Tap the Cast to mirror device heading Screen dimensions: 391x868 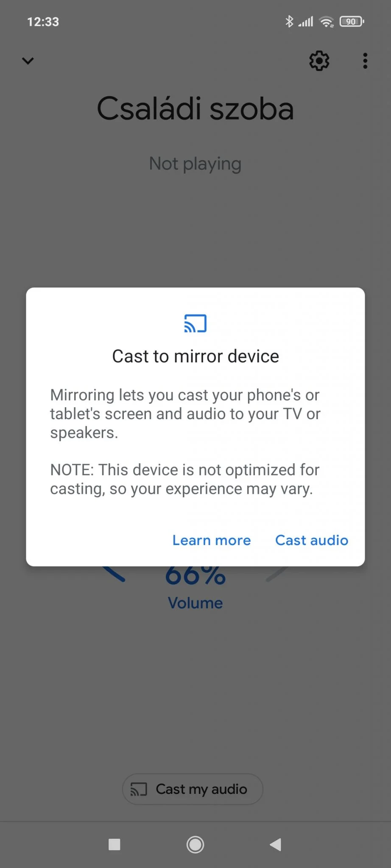coord(195,356)
